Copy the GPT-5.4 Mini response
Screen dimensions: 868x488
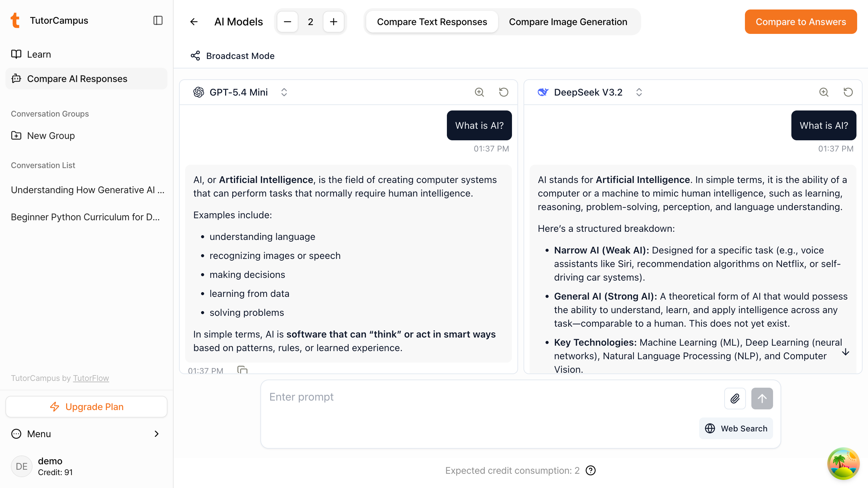pyautogui.click(x=242, y=369)
